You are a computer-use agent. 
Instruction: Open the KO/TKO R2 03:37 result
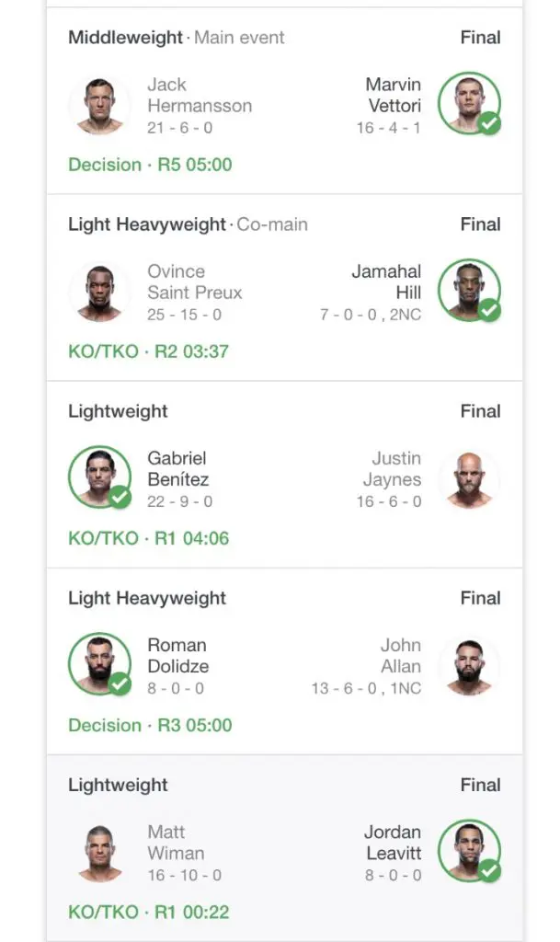(148, 351)
